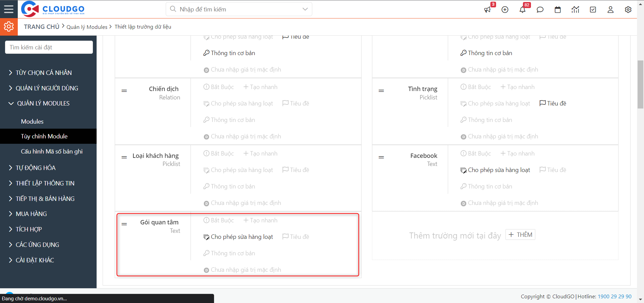
Task: Select Cấu hình Mã số bản ghi
Action: click(x=52, y=151)
